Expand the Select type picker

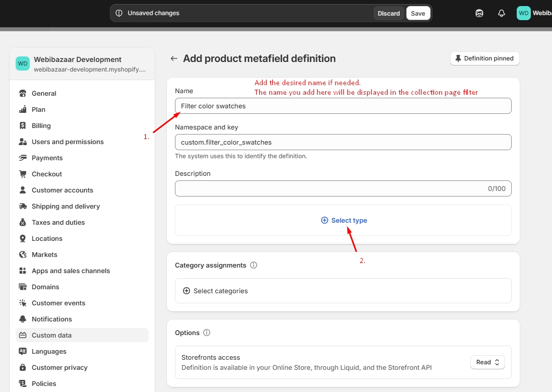pos(344,220)
